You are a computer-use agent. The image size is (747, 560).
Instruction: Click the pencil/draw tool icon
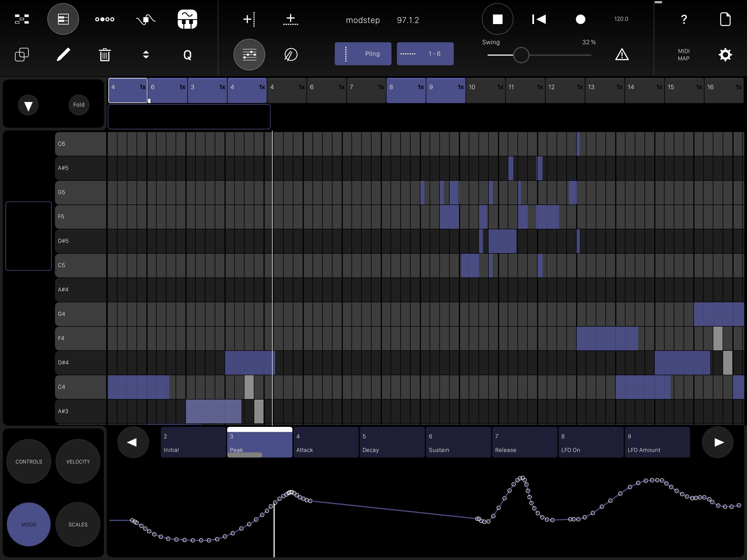[63, 54]
